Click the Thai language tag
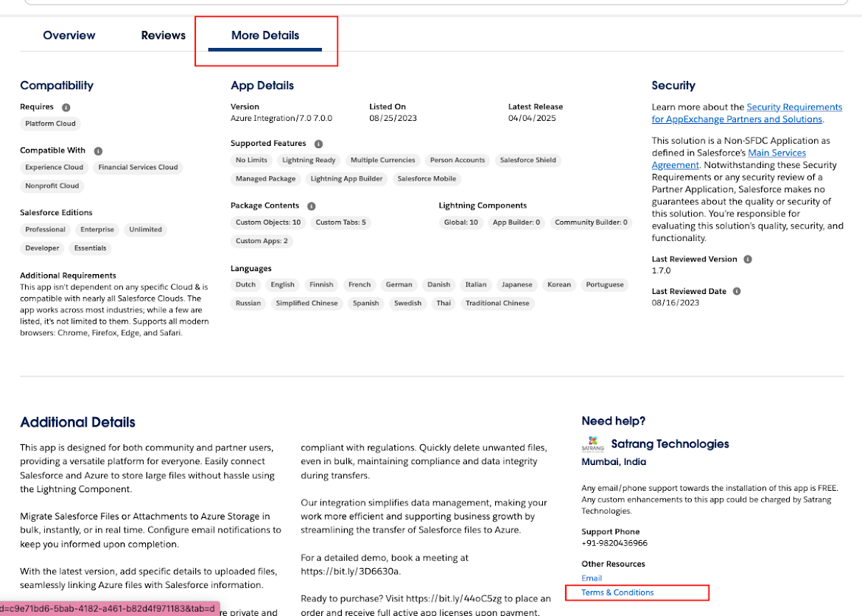The width and height of the screenshot is (862, 616). (444, 303)
